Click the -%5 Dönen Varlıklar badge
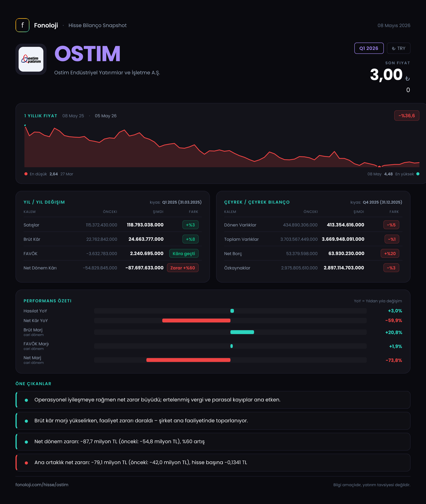 click(x=391, y=225)
